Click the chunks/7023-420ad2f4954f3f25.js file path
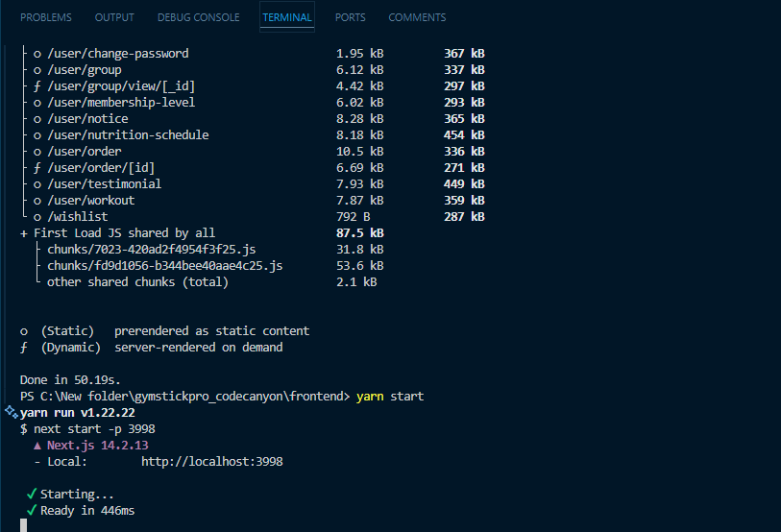The height and width of the screenshot is (532, 781). coord(151,250)
